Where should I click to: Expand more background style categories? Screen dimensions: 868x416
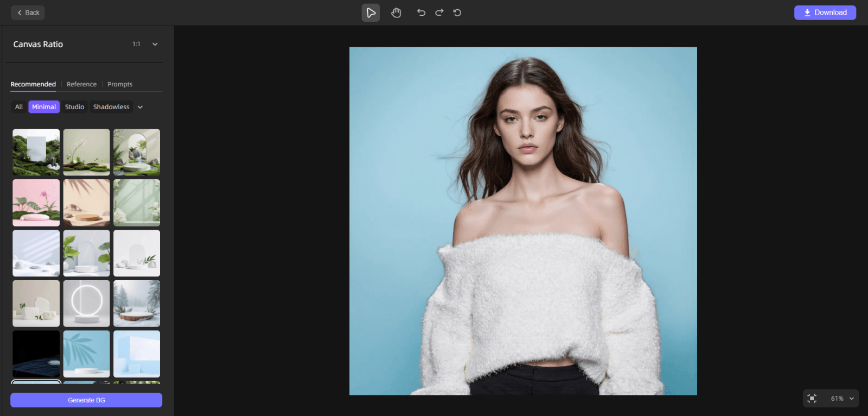tap(140, 107)
